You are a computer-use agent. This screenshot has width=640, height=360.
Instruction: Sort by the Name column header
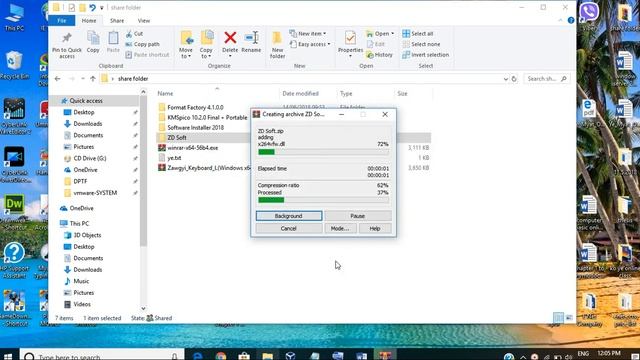pyautogui.click(x=165, y=93)
